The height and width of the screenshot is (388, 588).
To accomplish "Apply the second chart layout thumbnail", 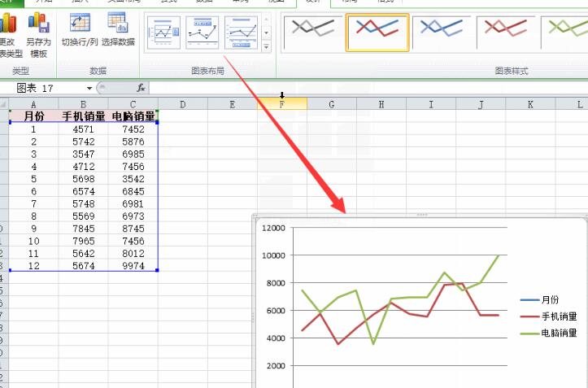I will 203,33.
